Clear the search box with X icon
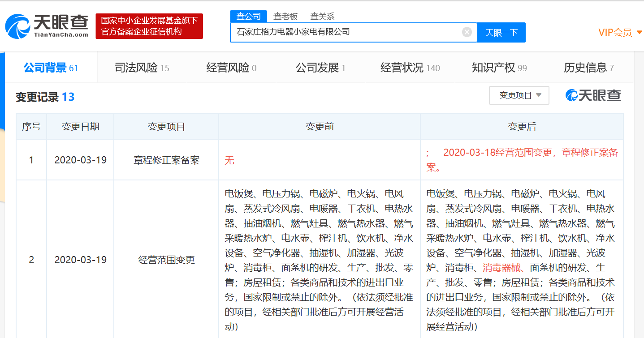 coord(467,32)
